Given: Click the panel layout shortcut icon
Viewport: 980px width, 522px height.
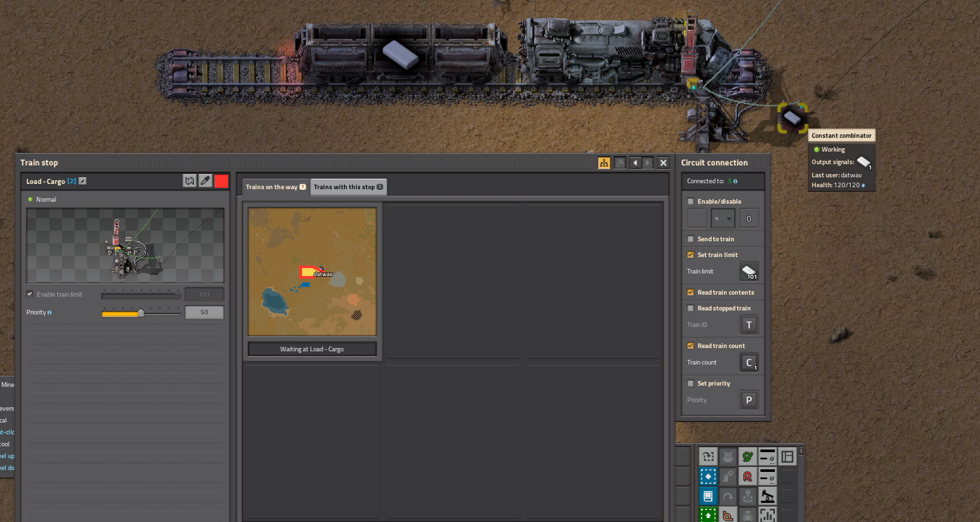Looking at the screenshot, I should tap(787, 456).
